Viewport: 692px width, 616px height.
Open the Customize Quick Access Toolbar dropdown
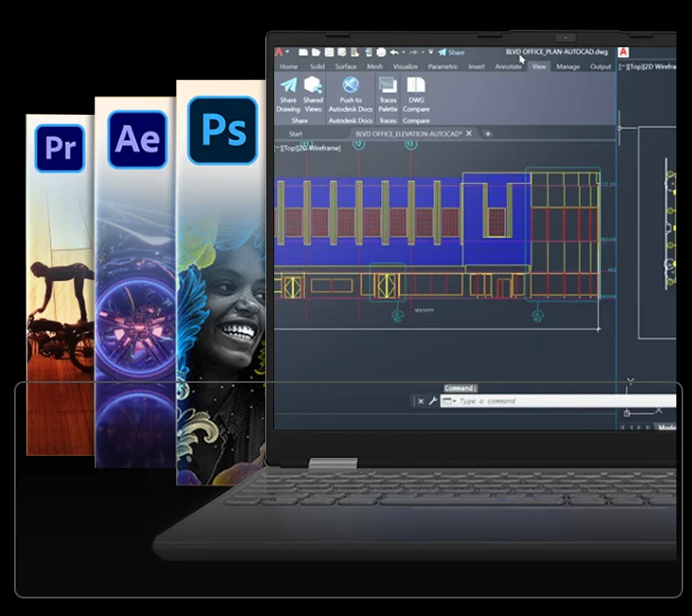point(431,52)
